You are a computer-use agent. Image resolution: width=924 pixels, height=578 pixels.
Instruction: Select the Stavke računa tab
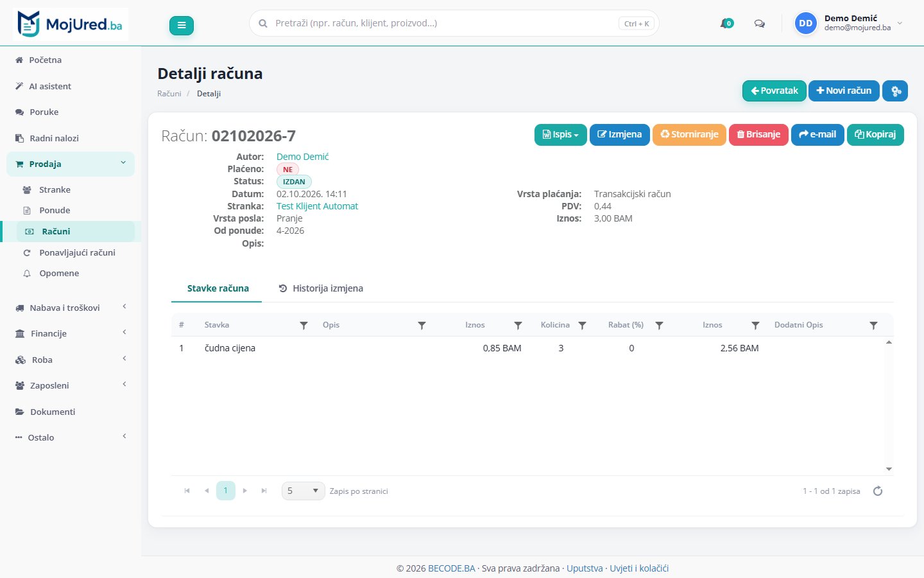pyautogui.click(x=218, y=288)
